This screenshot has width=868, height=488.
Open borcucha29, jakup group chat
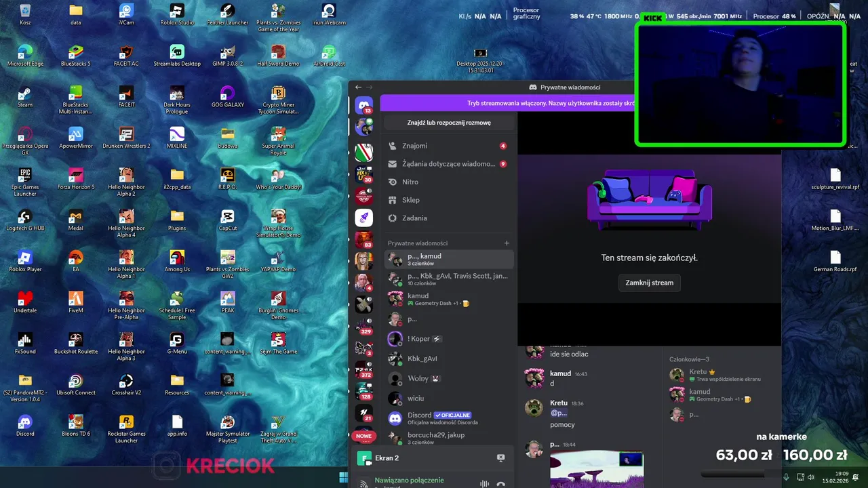(448, 438)
